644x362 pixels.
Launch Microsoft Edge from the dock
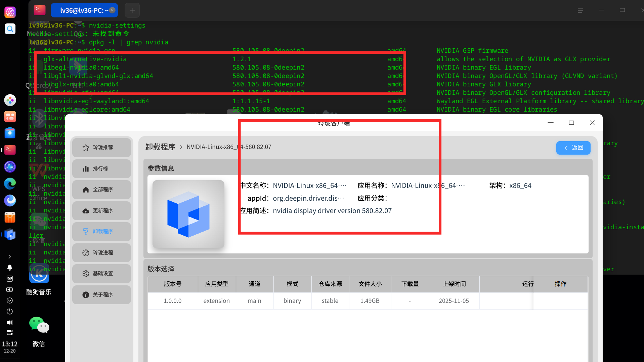[x=10, y=184]
